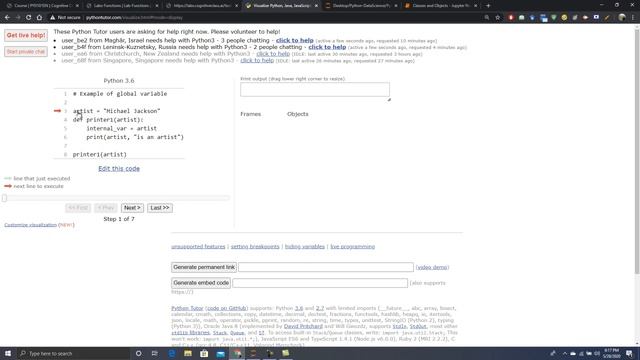Click to help user_be2 from Israel
640x360 pixels.
295,40
